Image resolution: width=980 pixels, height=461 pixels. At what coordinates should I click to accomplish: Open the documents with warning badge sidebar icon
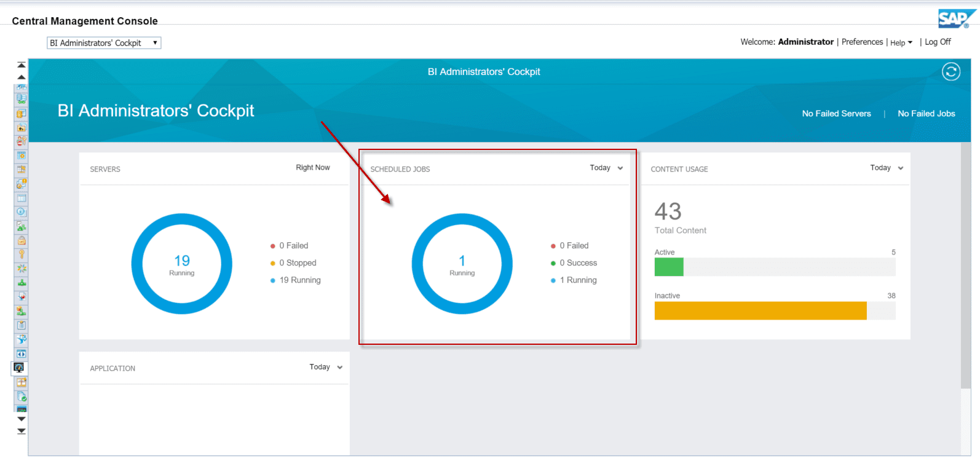coord(22,184)
